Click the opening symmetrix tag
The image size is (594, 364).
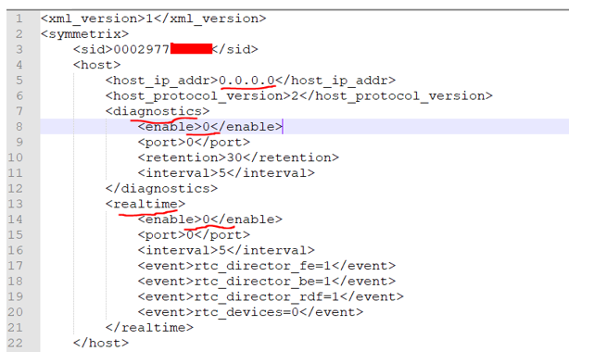(x=84, y=34)
